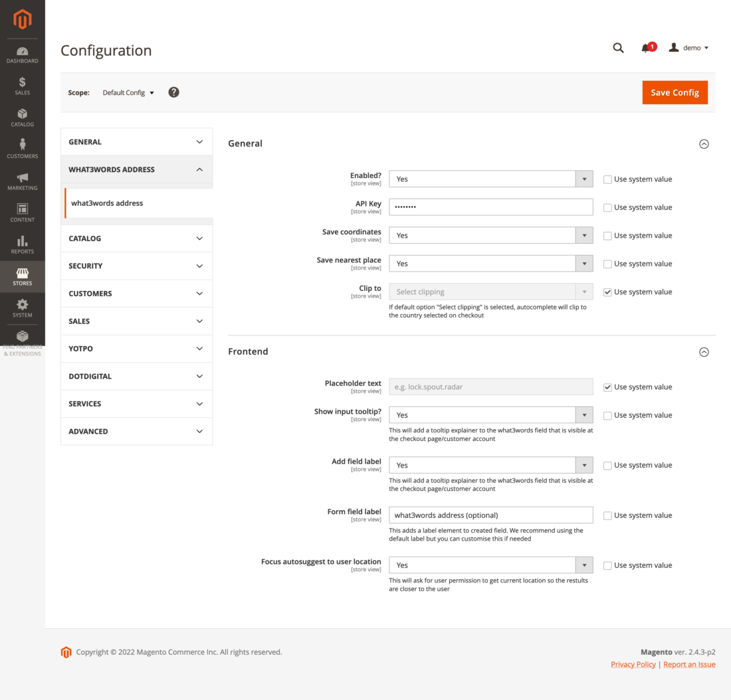The image size is (731, 700).
Task: Open the Reports sidebar menu
Action: tap(23, 244)
